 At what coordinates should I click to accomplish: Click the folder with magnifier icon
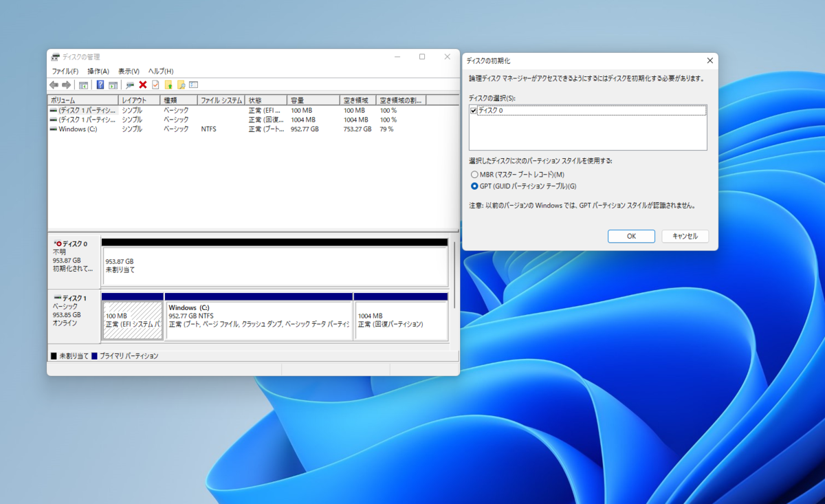pyautogui.click(x=181, y=85)
